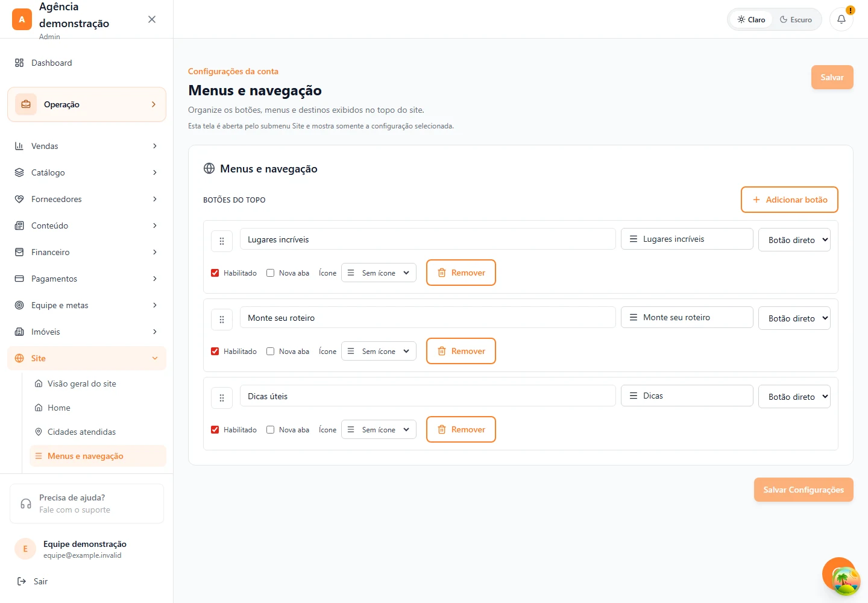This screenshot has height=603, width=868.
Task: Click the Fornecedores handshake icon
Action: tap(19, 199)
